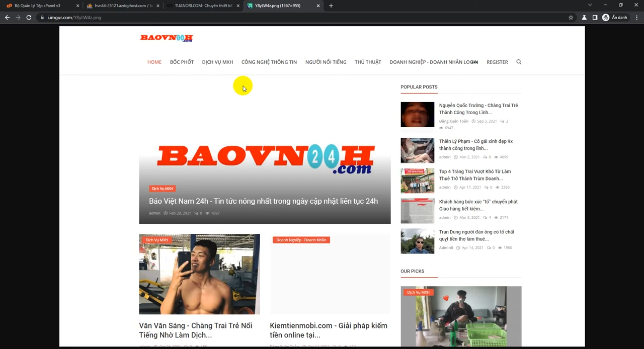Click the magnifier search icon in site navigation
Screen dimensions: 644x349
point(519,62)
